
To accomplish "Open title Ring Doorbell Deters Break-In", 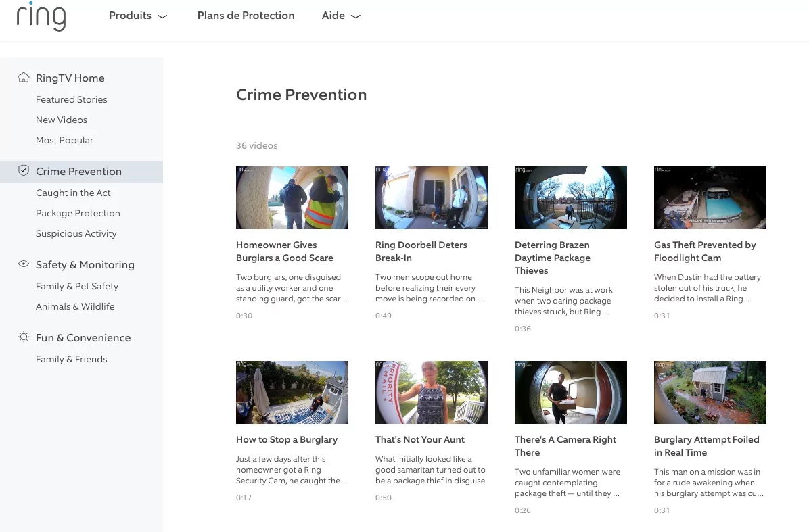I will click(x=421, y=251).
